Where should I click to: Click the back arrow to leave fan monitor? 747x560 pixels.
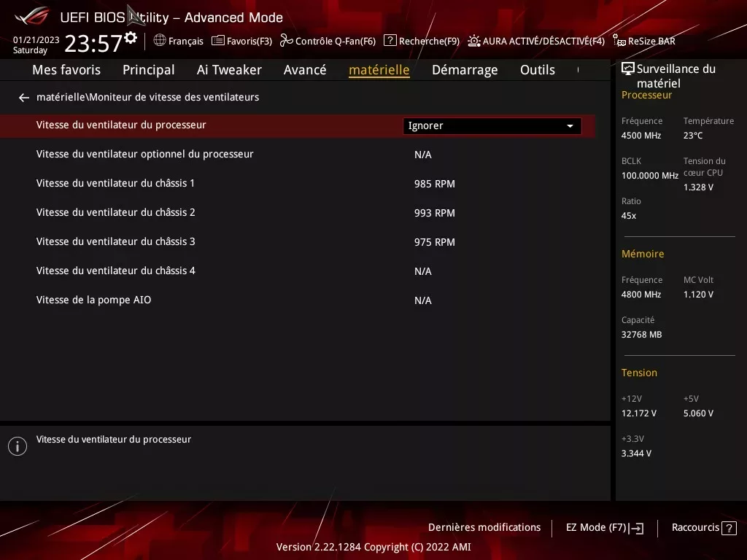coord(23,97)
